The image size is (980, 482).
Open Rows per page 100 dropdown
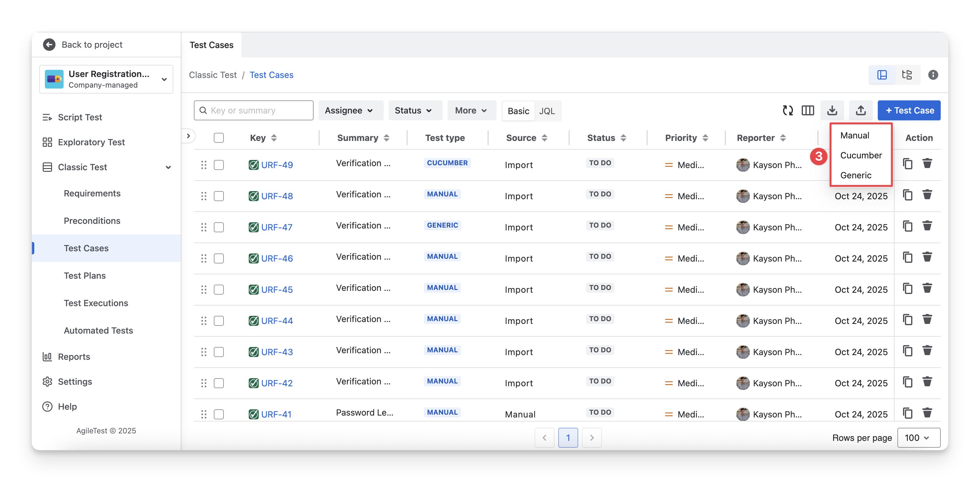pyautogui.click(x=918, y=437)
